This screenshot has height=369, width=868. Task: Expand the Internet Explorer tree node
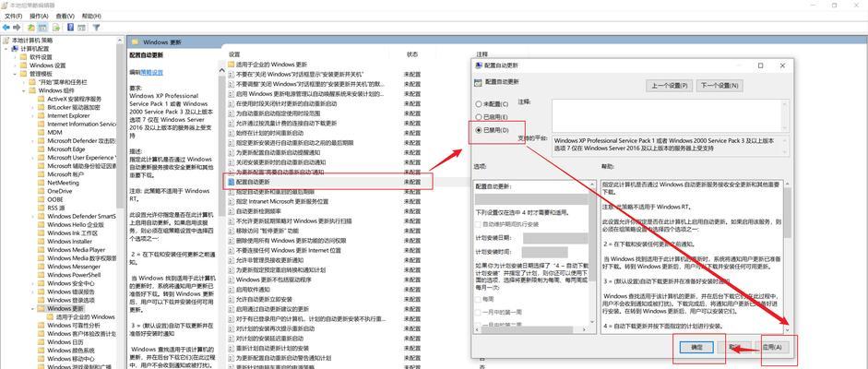(32, 115)
